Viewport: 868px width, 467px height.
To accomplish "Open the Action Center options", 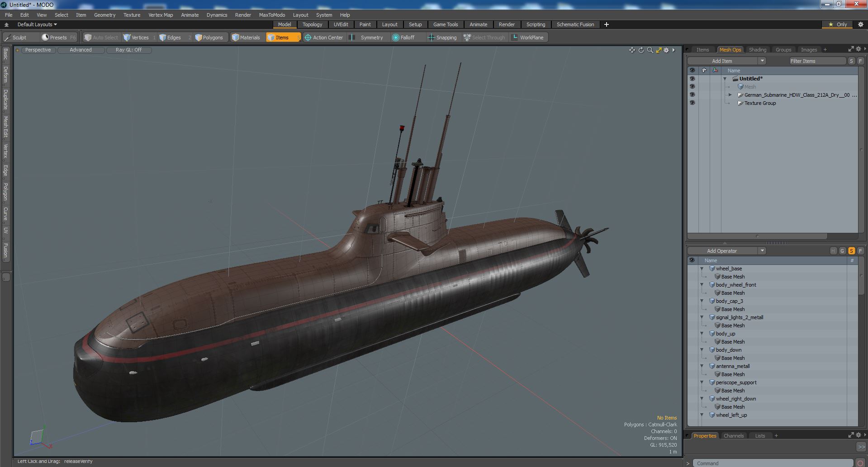I will click(x=324, y=38).
